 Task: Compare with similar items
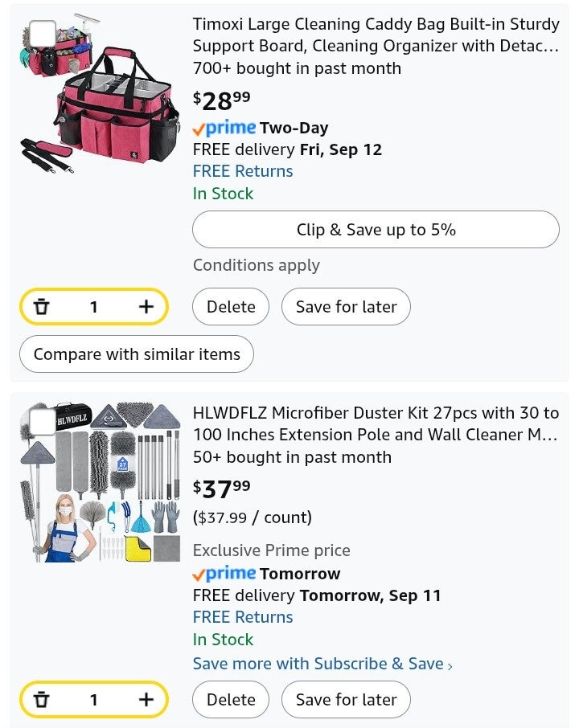[x=137, y=354]
